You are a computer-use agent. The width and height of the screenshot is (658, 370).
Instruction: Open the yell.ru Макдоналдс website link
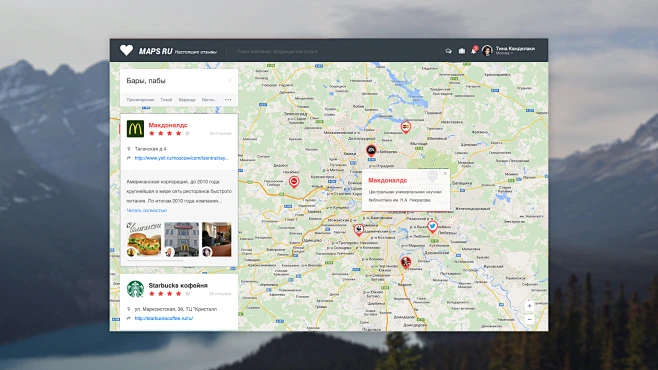point(182,158)
